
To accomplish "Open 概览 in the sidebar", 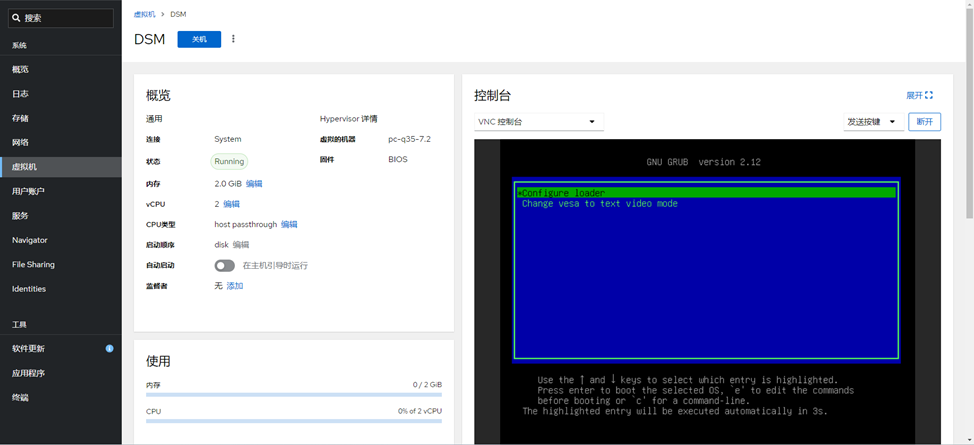I will pos(61,70).
